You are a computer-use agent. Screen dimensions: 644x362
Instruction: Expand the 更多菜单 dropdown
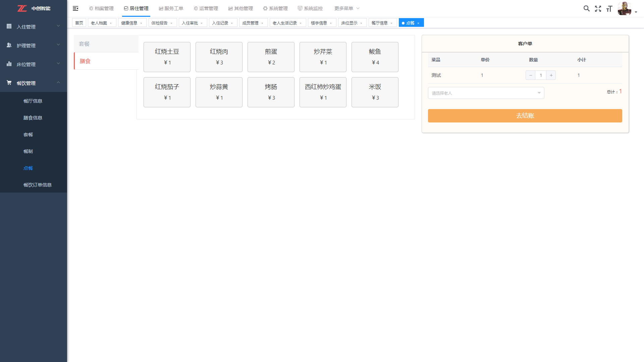(346, 8)
